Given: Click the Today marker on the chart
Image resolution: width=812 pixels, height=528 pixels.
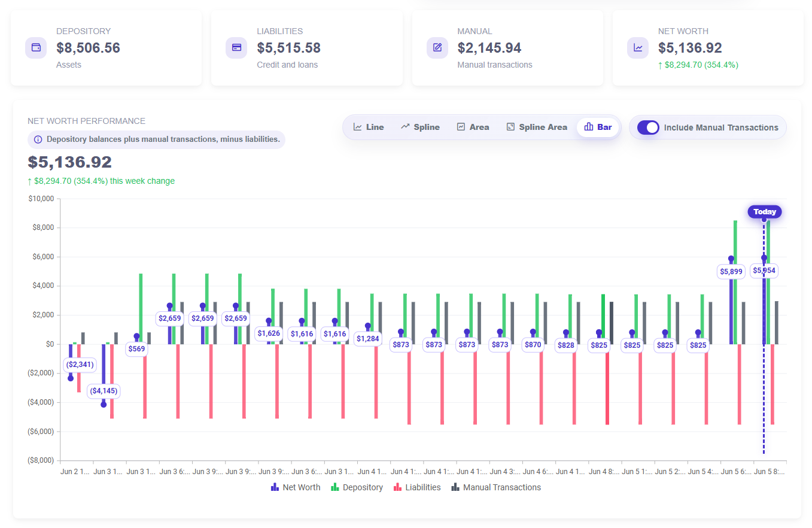Looking at the screenshot, I should click(765, 211).
